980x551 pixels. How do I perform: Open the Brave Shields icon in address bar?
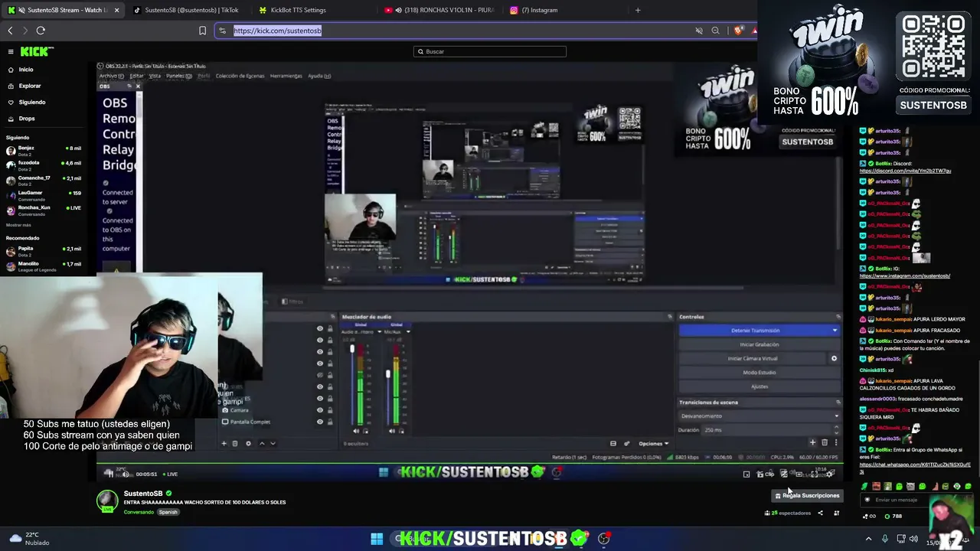(x=738, y=31)
